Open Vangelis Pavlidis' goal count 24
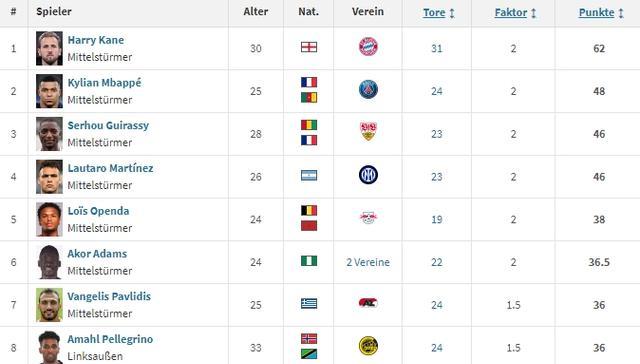 point(437,305)
